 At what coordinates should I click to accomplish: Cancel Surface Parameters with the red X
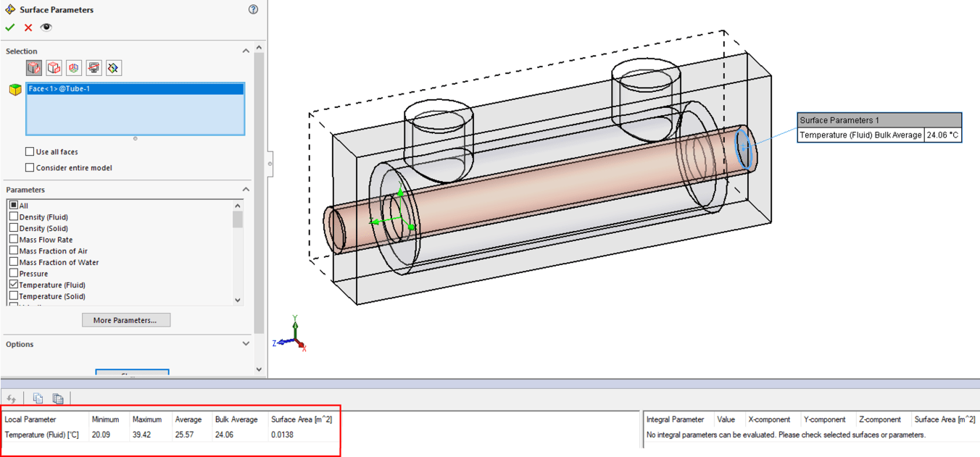(28, 27)
